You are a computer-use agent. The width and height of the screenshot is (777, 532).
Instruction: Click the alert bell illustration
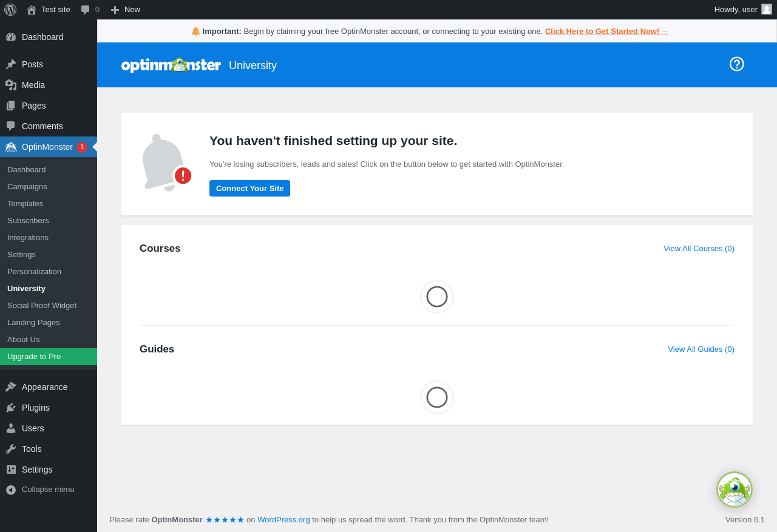point(166,163)
